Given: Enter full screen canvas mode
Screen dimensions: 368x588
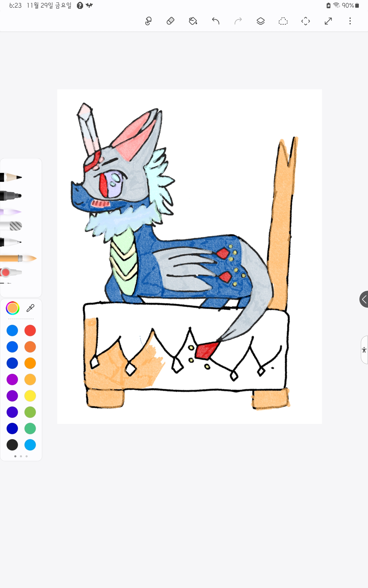Looking at the screenshot, I should pos(328,21).
